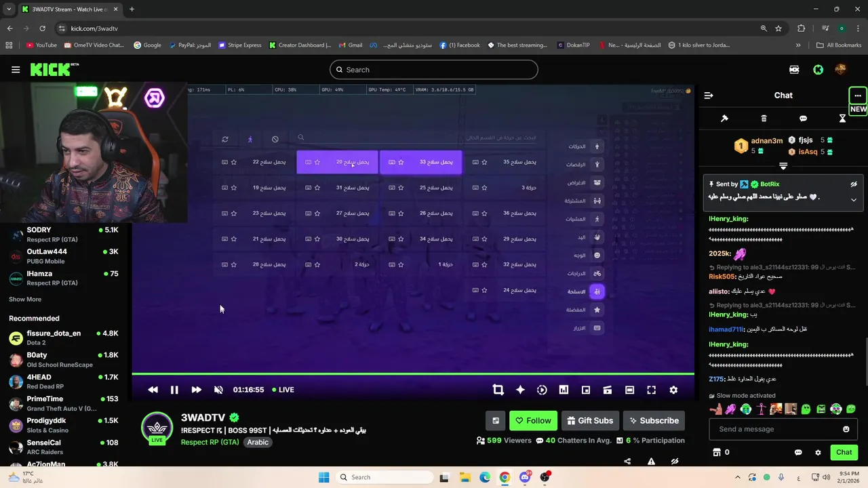Expand the pinned message chevron
The height and width of the screenshot is (488, 868).
pos(854,199)
